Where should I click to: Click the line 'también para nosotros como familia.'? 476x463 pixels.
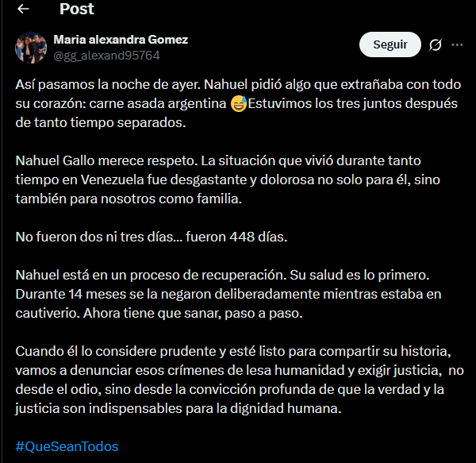(x=129, y=199)
